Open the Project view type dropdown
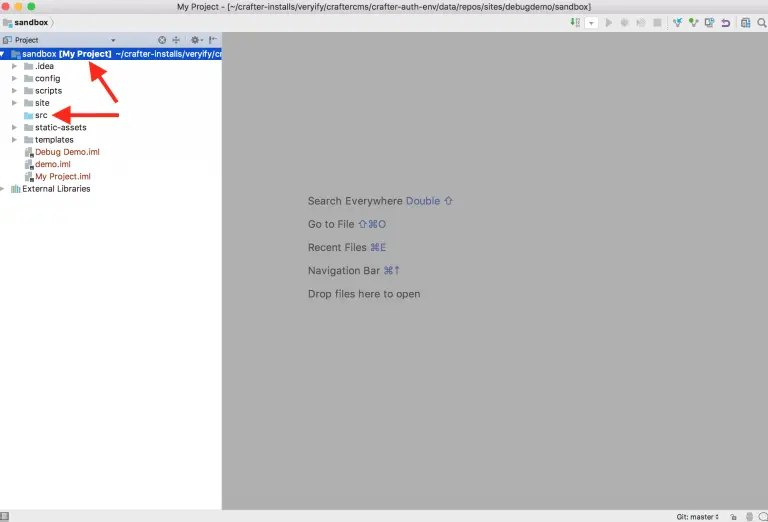 [112, 40]
